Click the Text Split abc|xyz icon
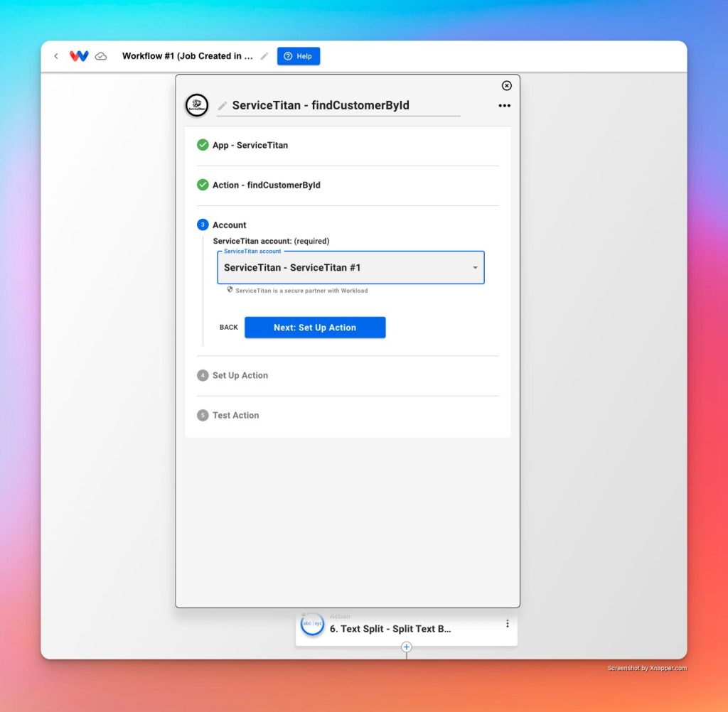The image size is (728, 712). click(x=312, y=624)
